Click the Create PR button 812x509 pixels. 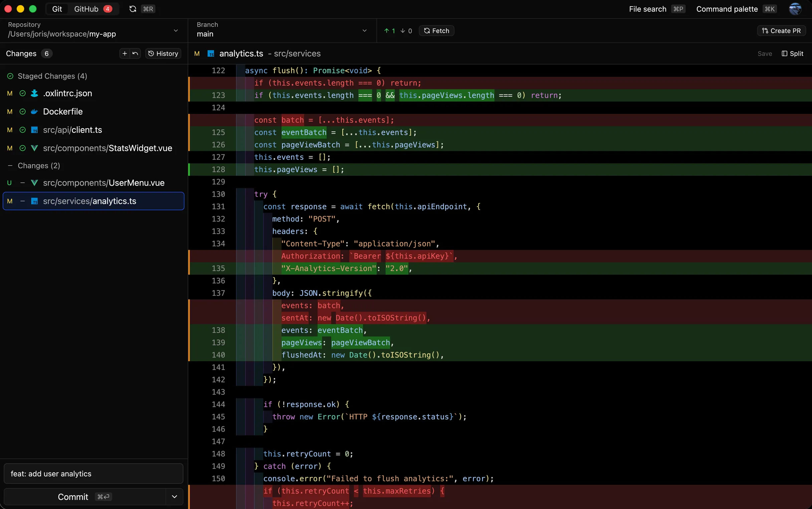click(x=781, y=30)
